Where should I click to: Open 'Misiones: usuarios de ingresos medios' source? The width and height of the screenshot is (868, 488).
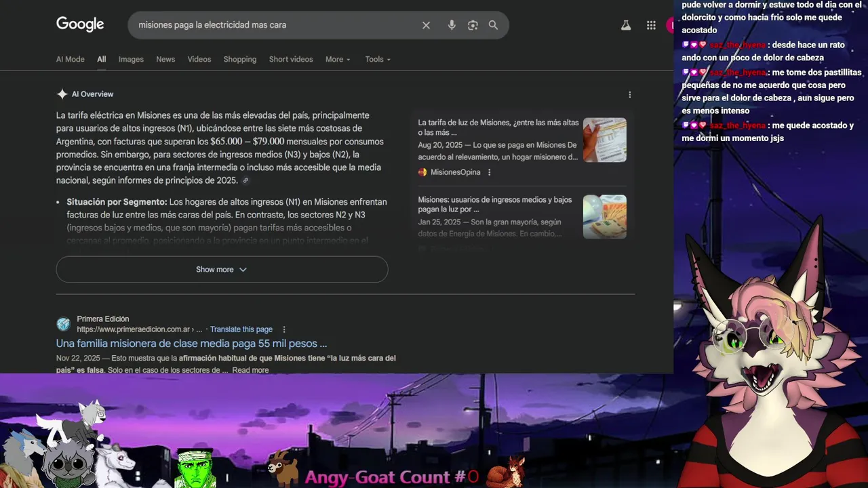point(495,204)
